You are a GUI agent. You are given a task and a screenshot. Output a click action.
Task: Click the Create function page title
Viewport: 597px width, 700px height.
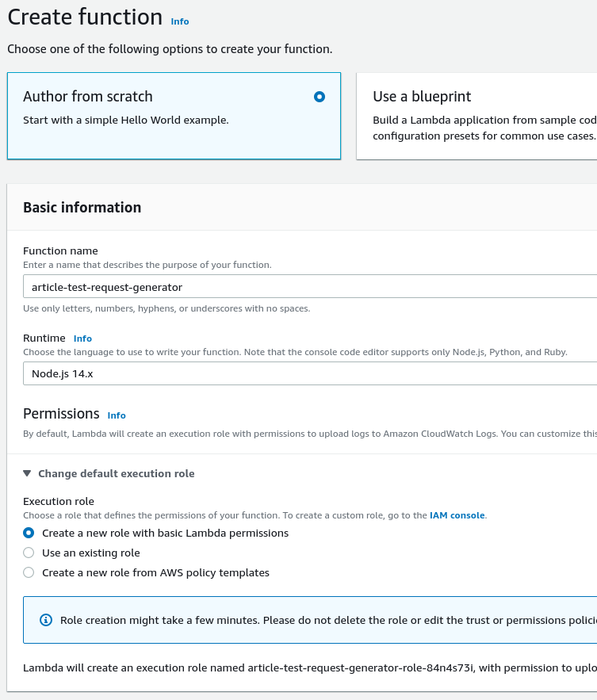85,17
